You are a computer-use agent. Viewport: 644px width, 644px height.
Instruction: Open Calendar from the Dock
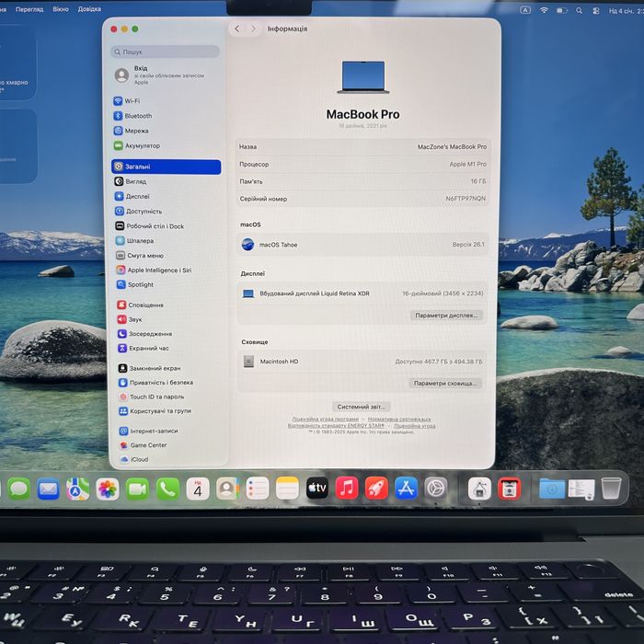click(198, 489)
